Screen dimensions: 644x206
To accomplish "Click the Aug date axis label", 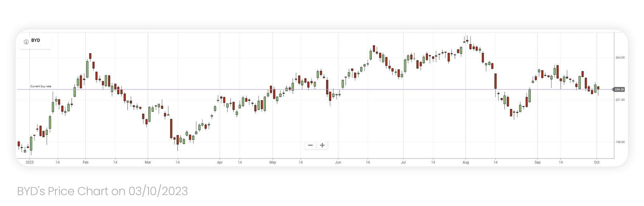I will point(465,162).
